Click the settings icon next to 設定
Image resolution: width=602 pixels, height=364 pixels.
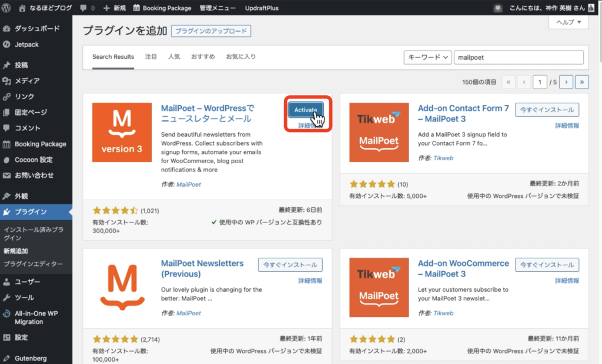[6, 338]
